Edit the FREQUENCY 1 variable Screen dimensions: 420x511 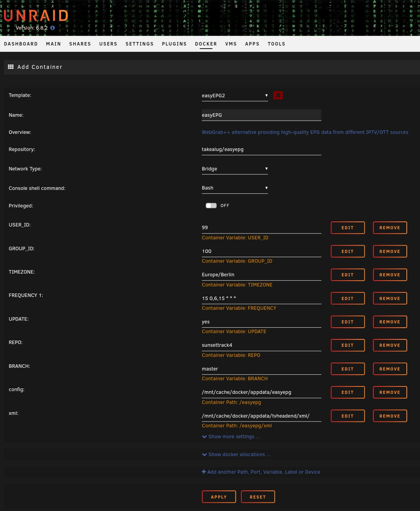click(348, 299)
